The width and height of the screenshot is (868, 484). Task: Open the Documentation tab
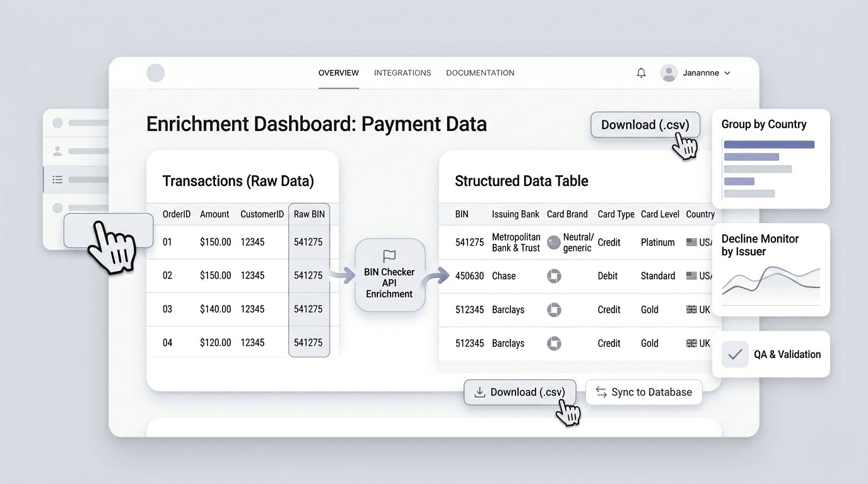pos(480,73)
